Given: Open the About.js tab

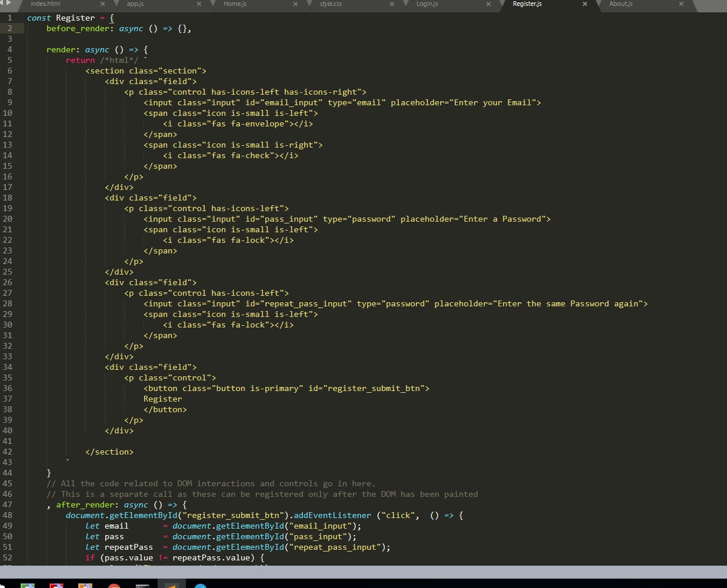Looking at the screenshot, I should tap(621, 4).
